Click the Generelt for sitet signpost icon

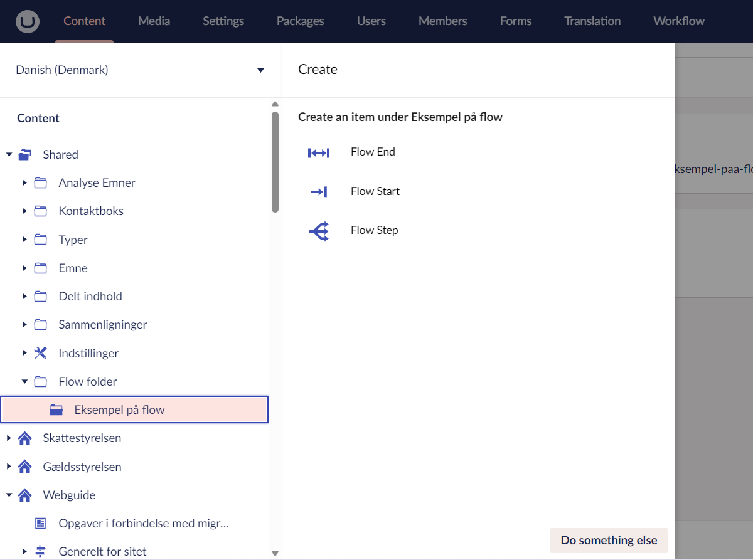point(41,552)
